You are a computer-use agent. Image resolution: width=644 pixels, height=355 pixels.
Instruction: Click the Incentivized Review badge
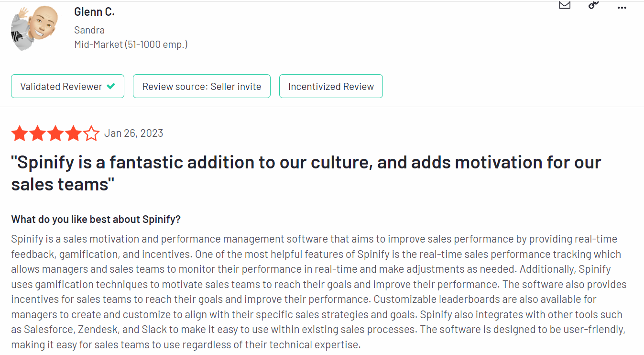point(331,86)
